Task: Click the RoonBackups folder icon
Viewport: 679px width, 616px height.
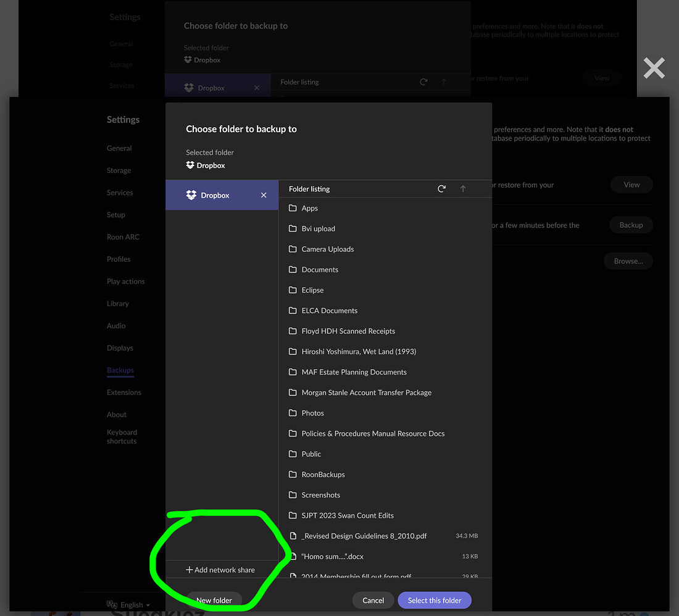Action: coord(293,475)
